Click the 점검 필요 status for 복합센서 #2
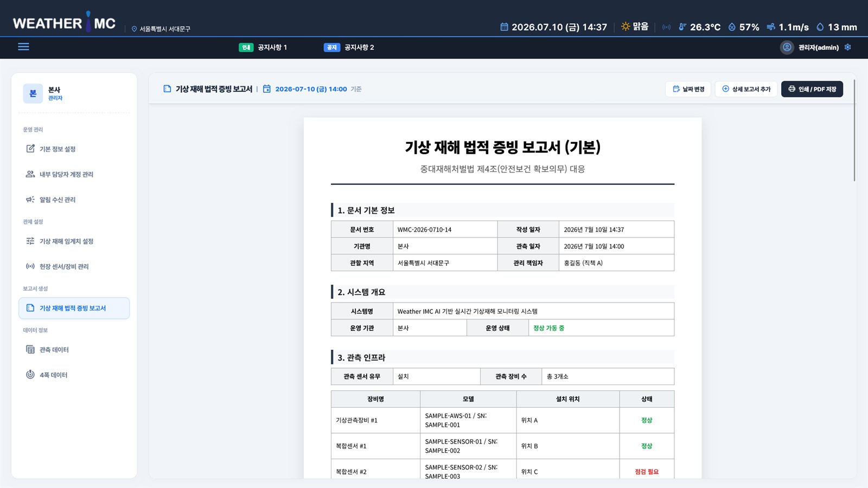The height and width of the screenshot is (488, 868). 647,472
